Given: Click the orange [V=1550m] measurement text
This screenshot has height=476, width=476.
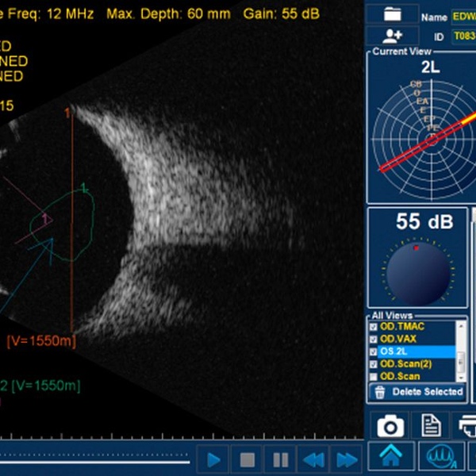Looking at the screenshot, I should 41,341.
